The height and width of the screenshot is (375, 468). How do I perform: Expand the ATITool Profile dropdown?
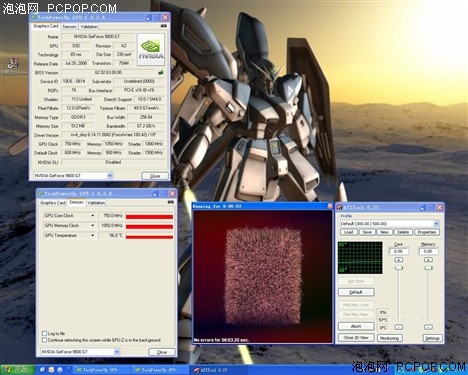(x=436, y=223)
